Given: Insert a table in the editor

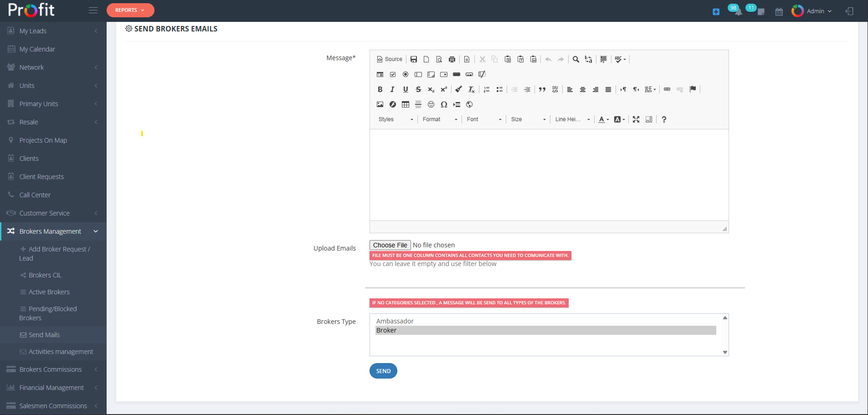Looking at the screenshot, I should point(406,104).
